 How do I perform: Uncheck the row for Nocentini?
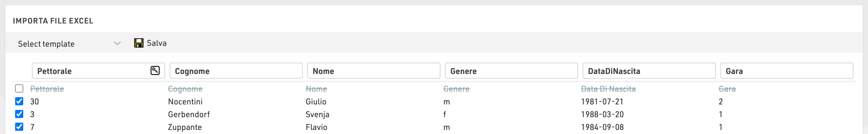(x=19, y=101)
